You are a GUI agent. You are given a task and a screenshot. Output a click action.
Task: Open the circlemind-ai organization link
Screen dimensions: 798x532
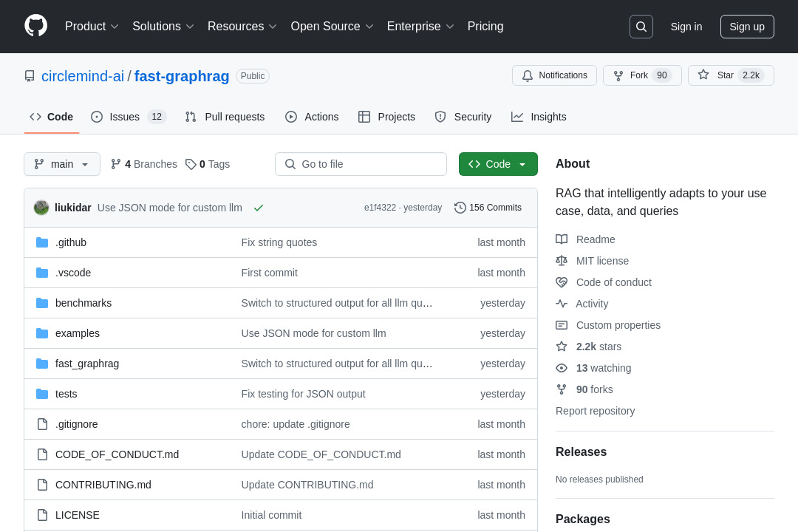pos(83,76)
